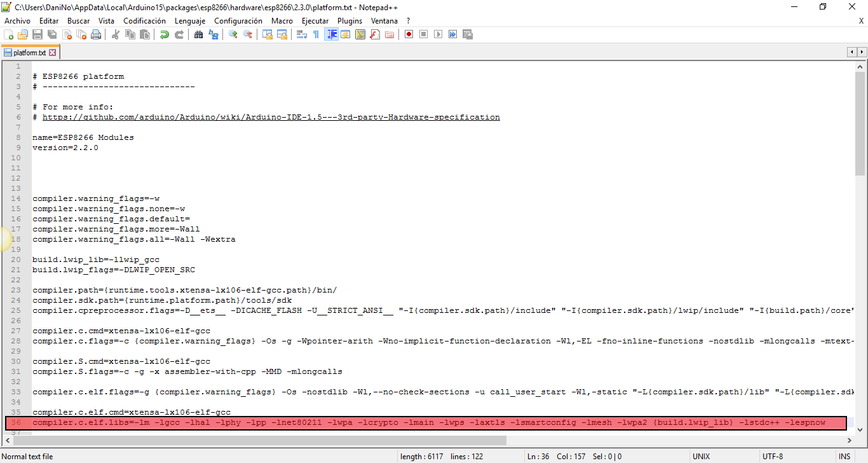Click the horizontal scrollbar right arrow
868x463 pixels.
(x=850, y=440)
